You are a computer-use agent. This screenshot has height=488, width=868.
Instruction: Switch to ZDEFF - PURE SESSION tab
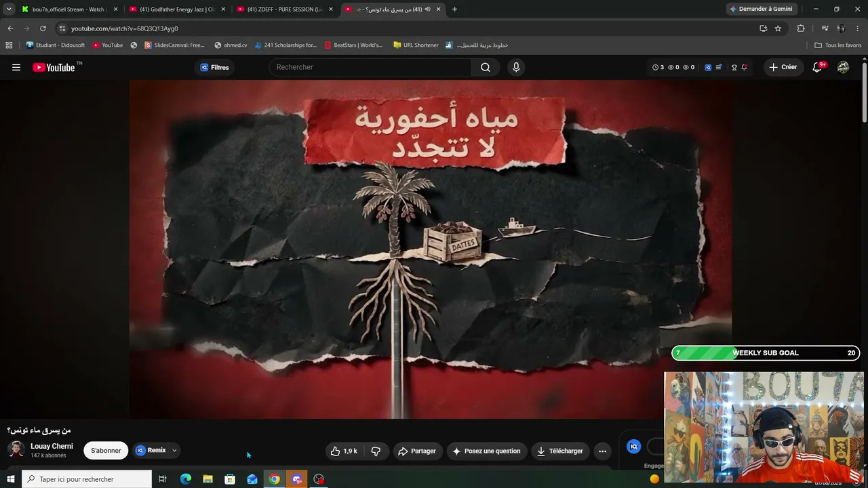[x=284, y=9]
